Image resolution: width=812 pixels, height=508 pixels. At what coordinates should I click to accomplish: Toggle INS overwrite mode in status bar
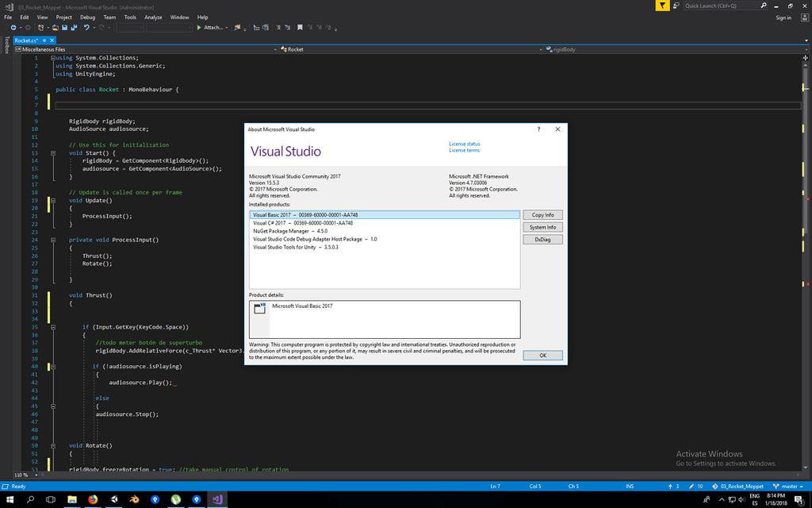tap(629, 486)
